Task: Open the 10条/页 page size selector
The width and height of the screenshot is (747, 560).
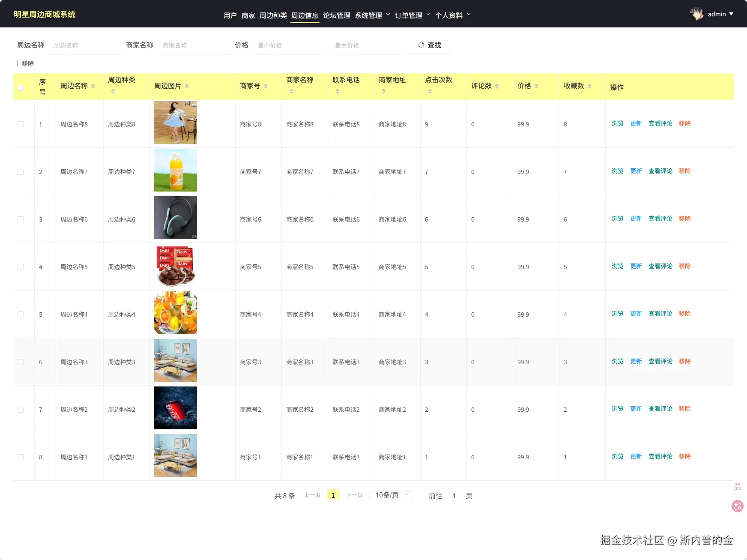Action: click(x=391, y=495)
